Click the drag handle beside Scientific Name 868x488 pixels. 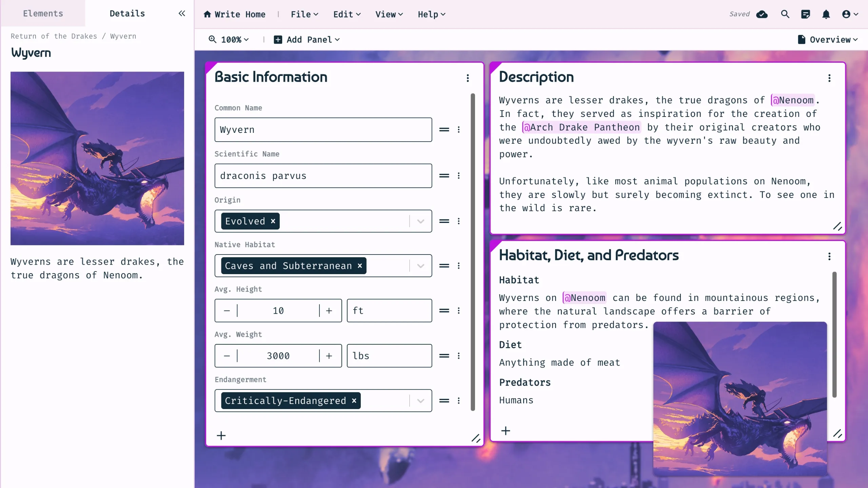(x=444, y=176)
